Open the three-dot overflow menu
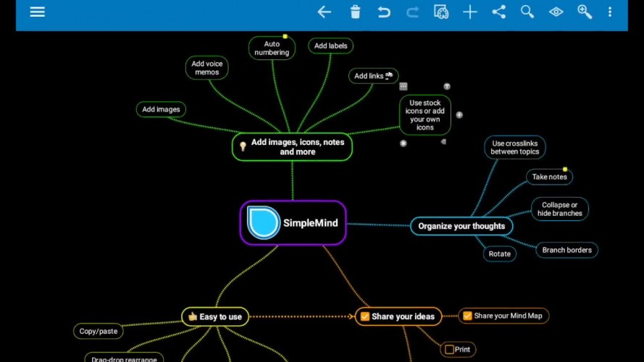This screenshot has height=362, width=644. tap(610, 12)
